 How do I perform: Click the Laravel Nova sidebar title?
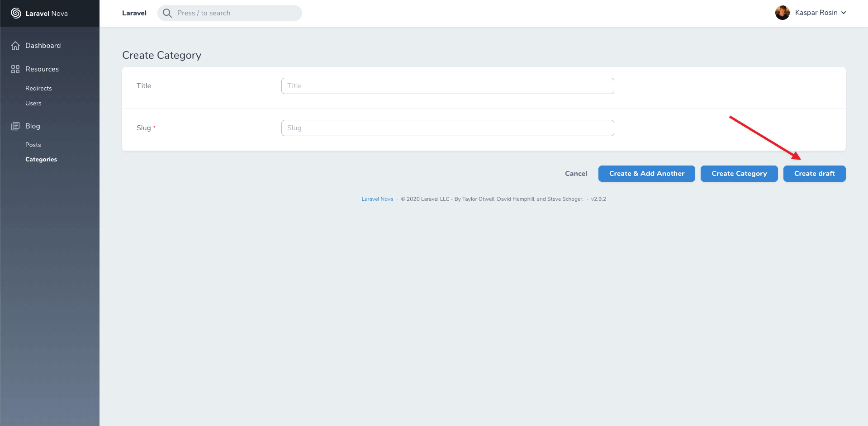pos(47,14)
